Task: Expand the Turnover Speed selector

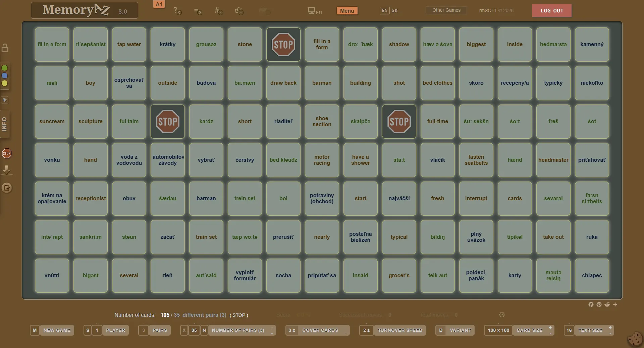Action: pyautogui.click(x=392, y=330)
